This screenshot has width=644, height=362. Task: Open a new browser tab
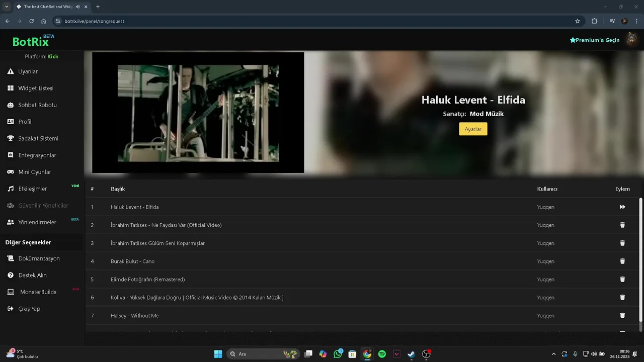(x=98, y=7)
